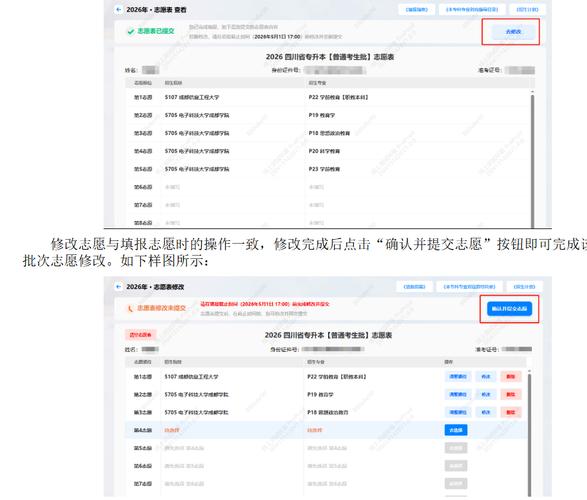Screen dimensions: 587x500
Task: Select 'P19 教育学' cell in view table
Action: (322, 115)
